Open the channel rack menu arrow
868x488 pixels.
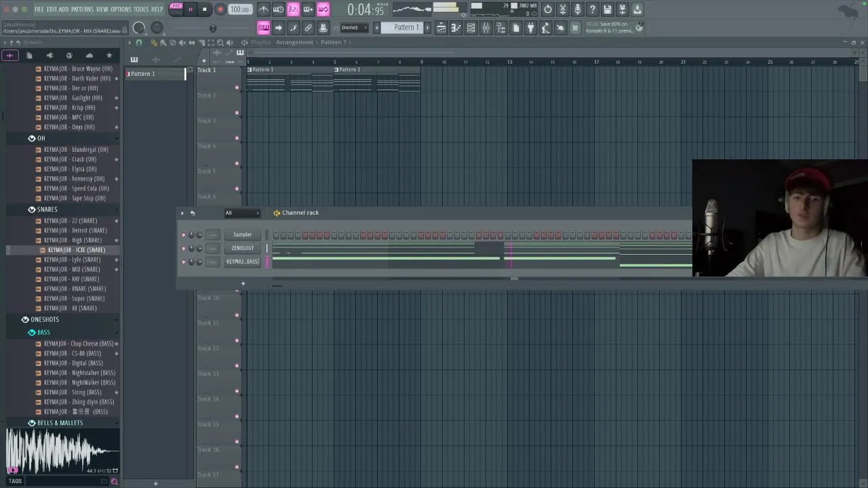point(182,213)
